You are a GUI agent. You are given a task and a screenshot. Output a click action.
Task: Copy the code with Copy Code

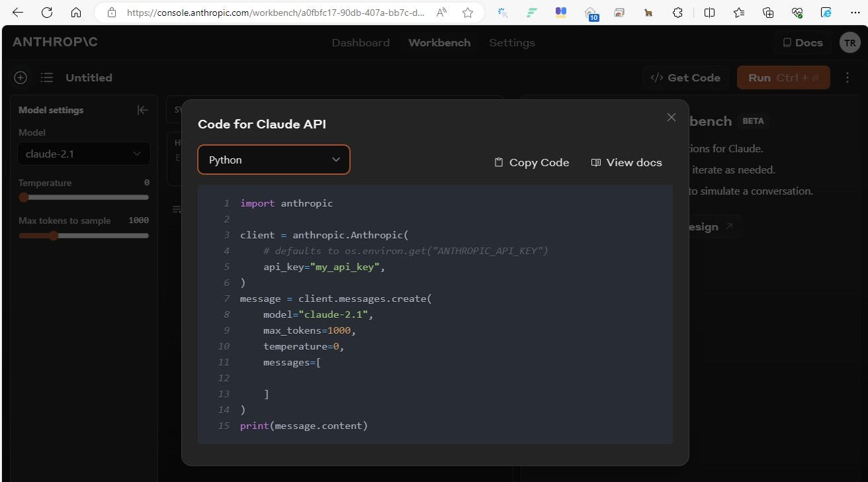pyautogui.click(x=532, y=162)
